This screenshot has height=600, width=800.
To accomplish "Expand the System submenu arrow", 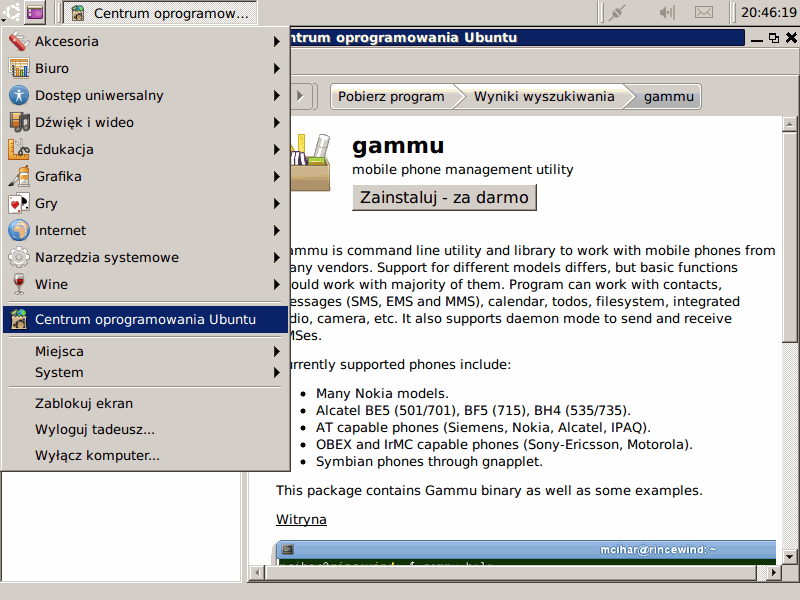I will (x=276, y=373).
